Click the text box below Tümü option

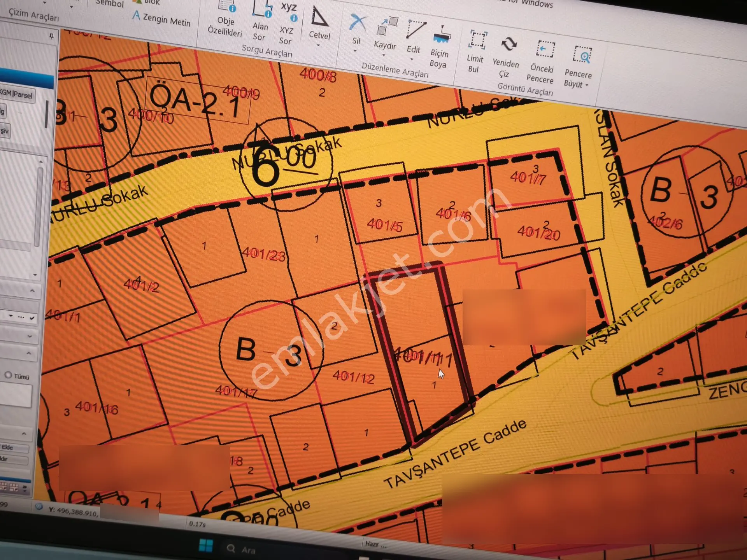coord(15,395)
